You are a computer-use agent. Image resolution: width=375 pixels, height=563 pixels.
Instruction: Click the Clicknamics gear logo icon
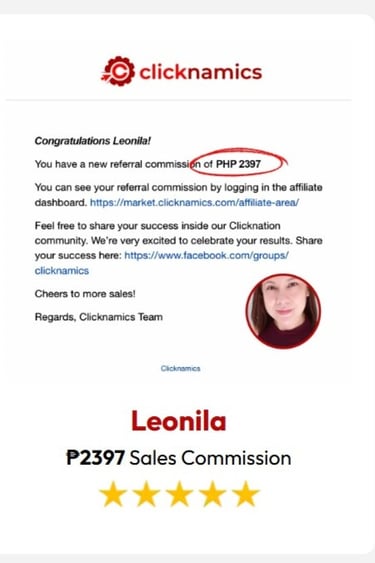pyautogui.click(x=119, y=71)
